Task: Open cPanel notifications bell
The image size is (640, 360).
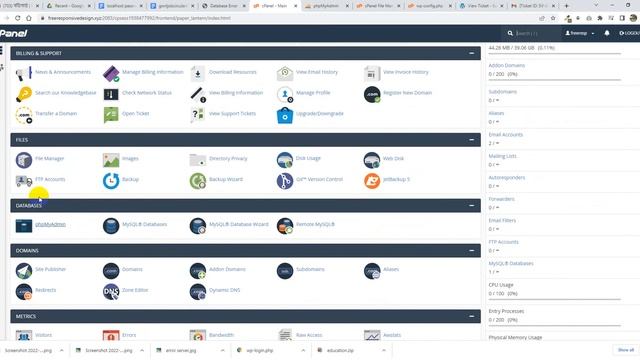Action: [607, 33]
